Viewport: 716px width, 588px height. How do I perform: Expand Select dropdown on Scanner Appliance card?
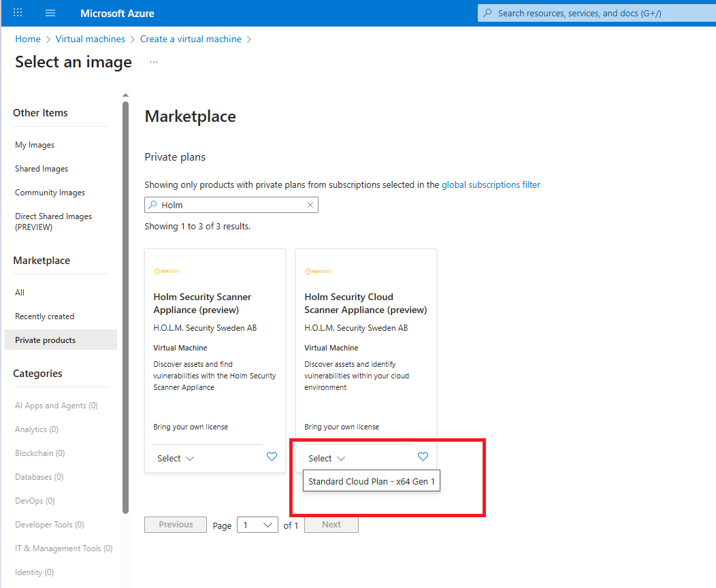[x=176, y=459]
